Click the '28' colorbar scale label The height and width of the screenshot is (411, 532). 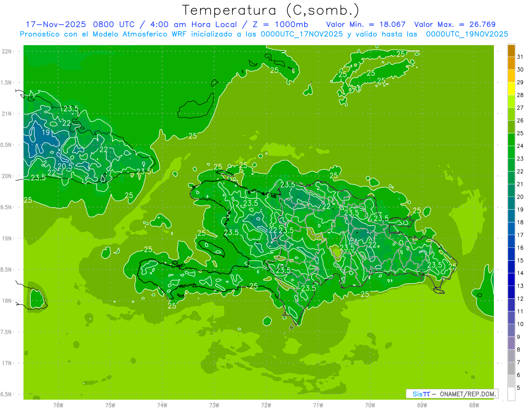click(x=520, y=95)
